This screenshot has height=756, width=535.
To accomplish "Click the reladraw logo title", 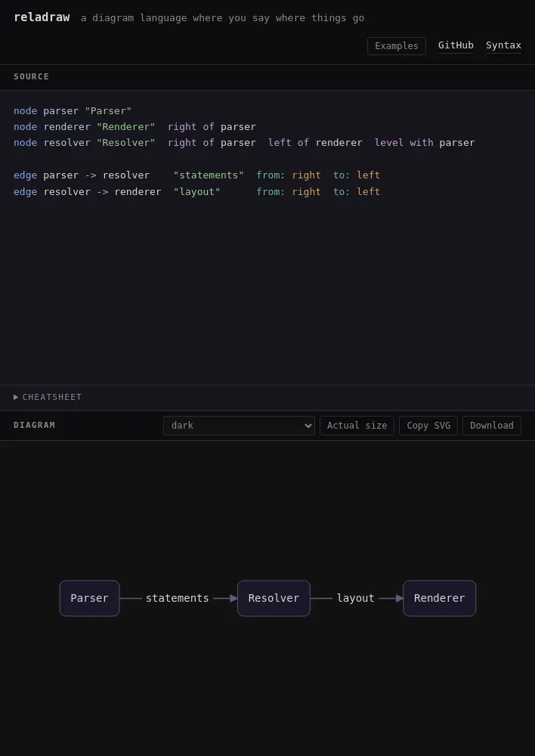I will click(x=42, y=17).
